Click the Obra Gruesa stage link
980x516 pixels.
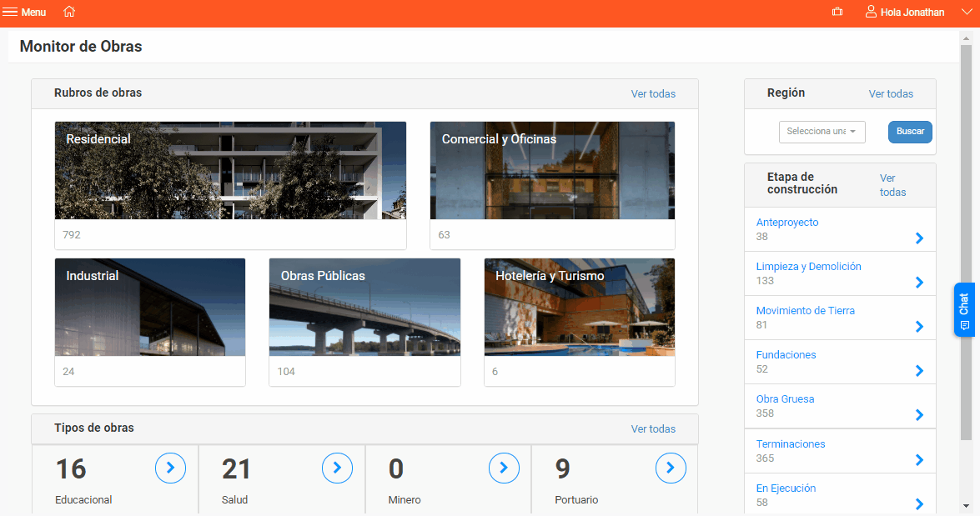pos(785,399)
